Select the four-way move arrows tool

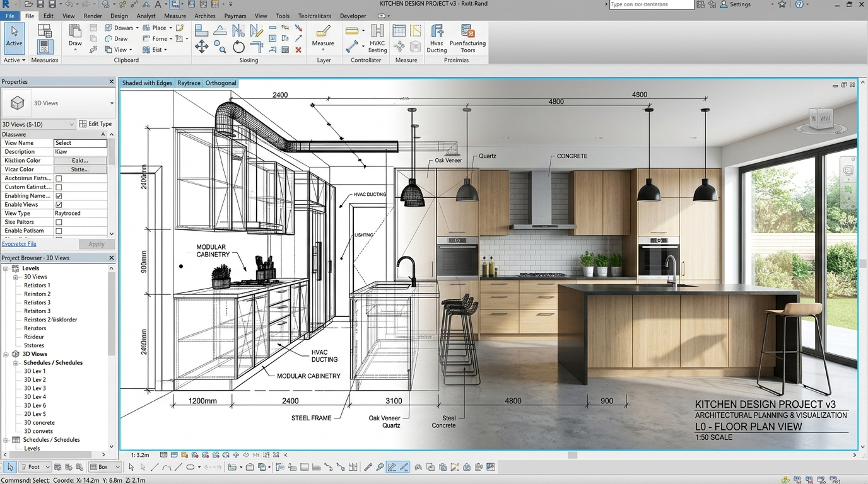(x=201, y=46)
